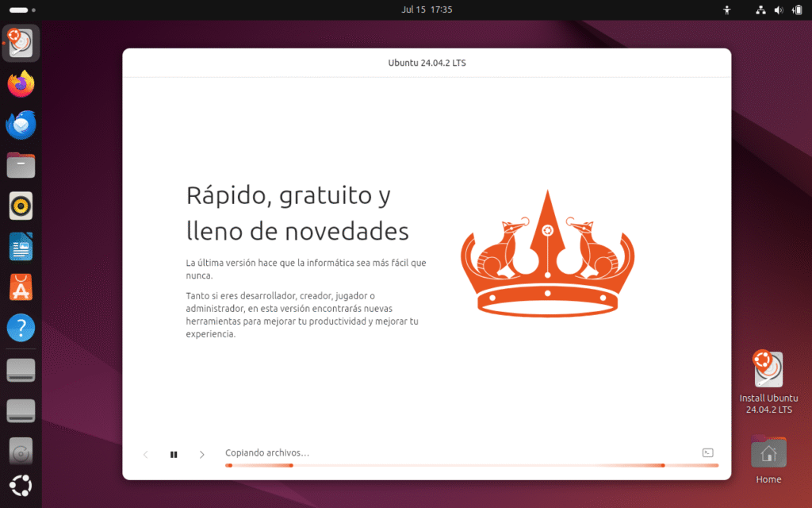This screenshot has height=508, width=812.
Task: Open Thunderbird mail from the dock
Action: pyautogui.click(x=21, y=125)
